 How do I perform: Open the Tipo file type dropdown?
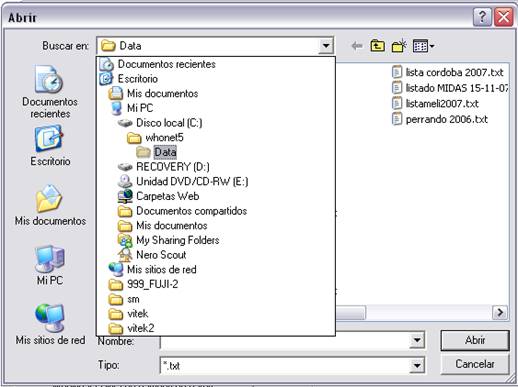point(417,366)
